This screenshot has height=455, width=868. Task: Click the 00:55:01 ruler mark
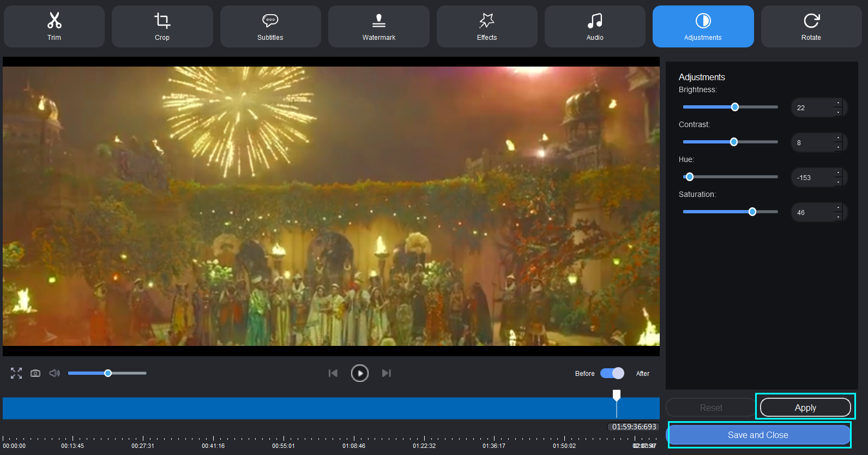(x=284, y=446)
